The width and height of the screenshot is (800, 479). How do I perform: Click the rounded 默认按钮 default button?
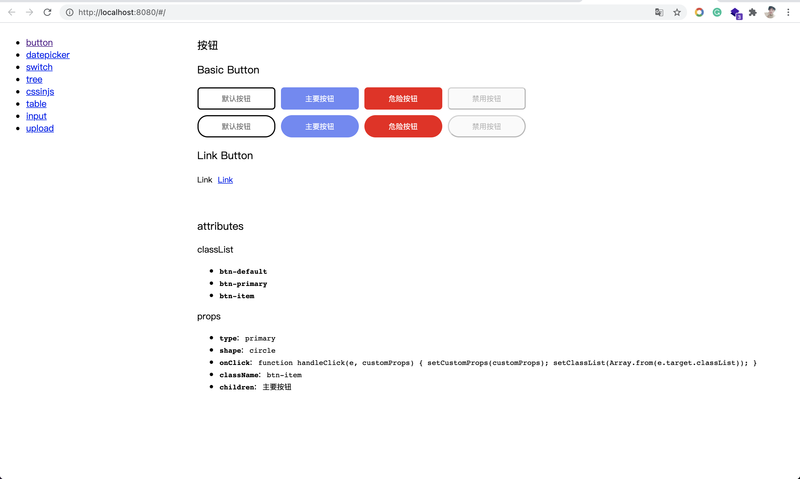pos(236,127)
